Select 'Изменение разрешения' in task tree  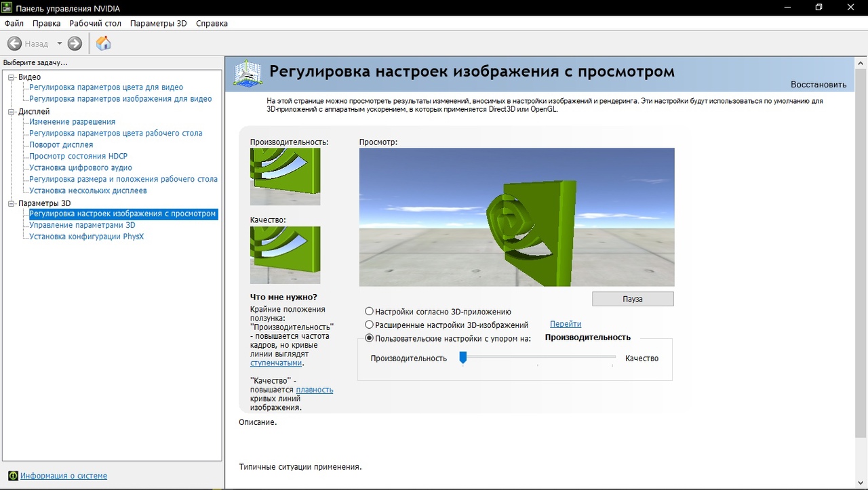click(73, 122)
